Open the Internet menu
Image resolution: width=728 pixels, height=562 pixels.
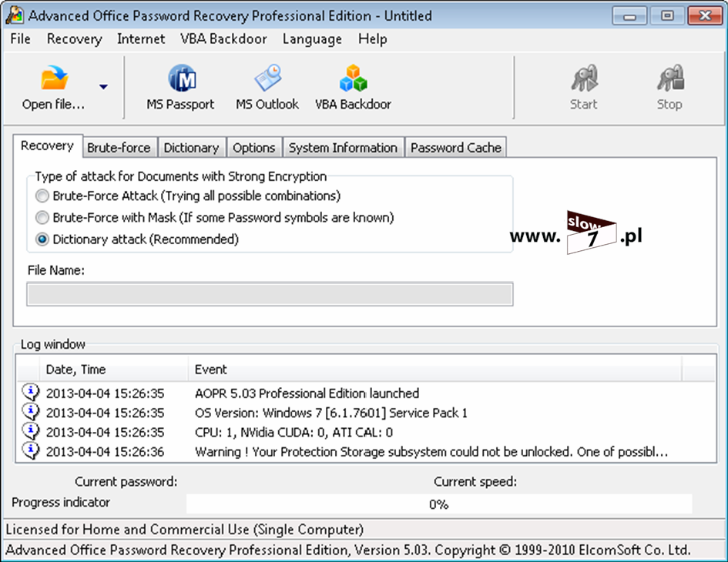[x=141, y=39]
